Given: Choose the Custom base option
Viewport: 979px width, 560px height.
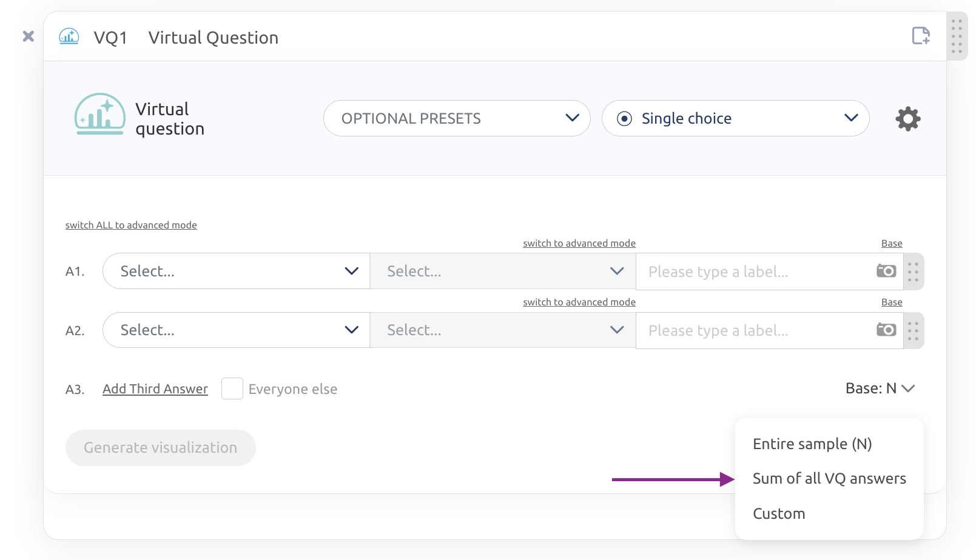Looking at the screenshot, I should coord(779,514).
